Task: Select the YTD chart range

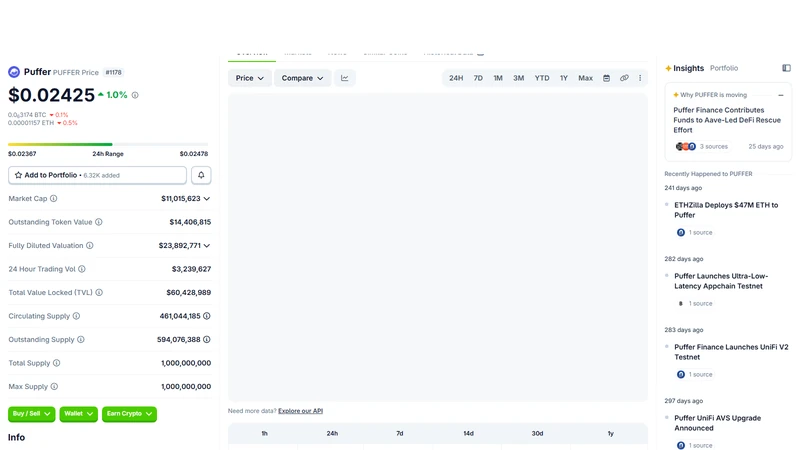Action: pos(542,78)
